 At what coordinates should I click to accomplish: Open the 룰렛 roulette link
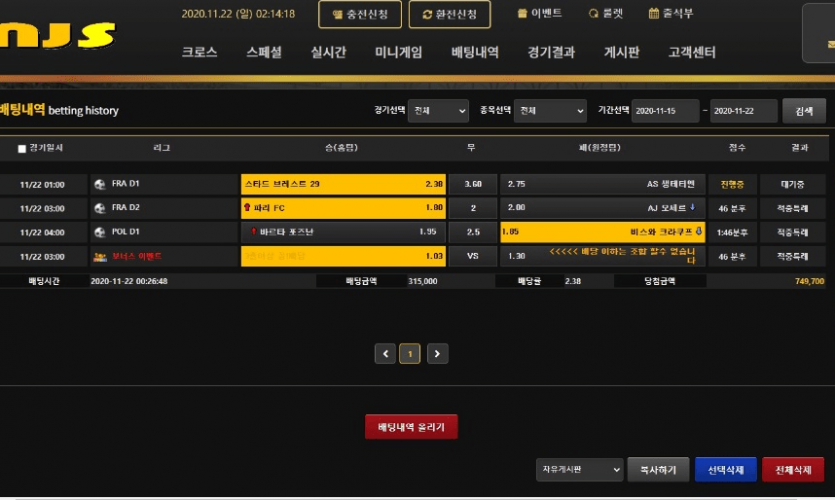coord(606,13)
